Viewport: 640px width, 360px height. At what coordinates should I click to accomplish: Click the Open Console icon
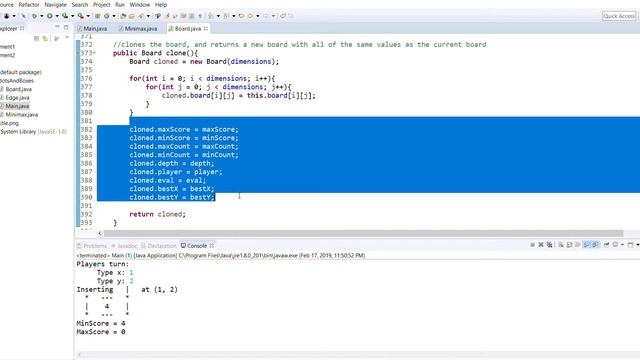coord(631,245)
